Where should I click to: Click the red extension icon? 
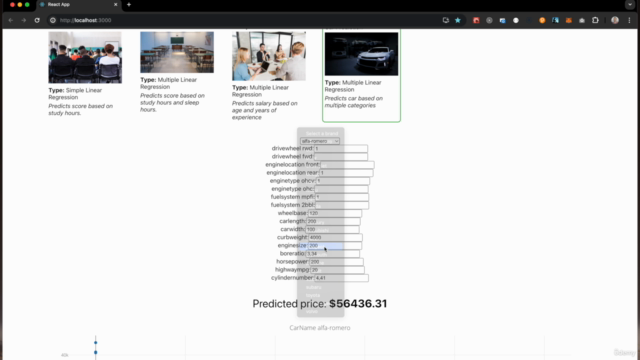[476, 20]
